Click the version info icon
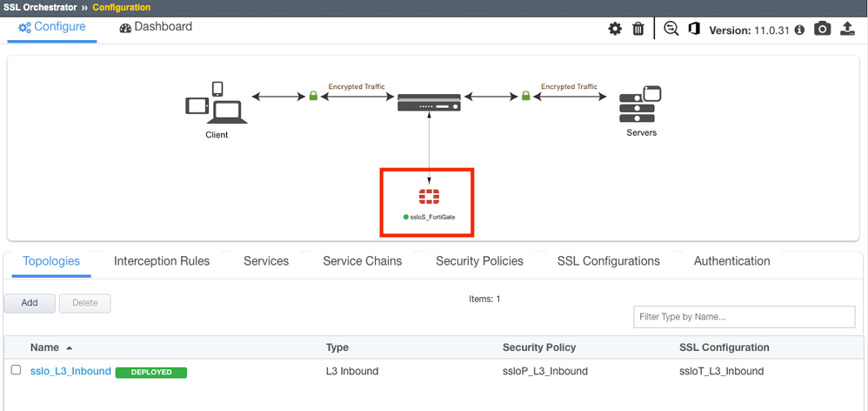 coord(799,30)
